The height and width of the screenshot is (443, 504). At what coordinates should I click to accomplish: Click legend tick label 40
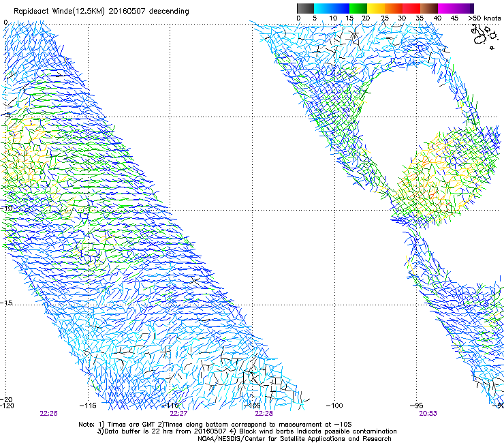437,18
